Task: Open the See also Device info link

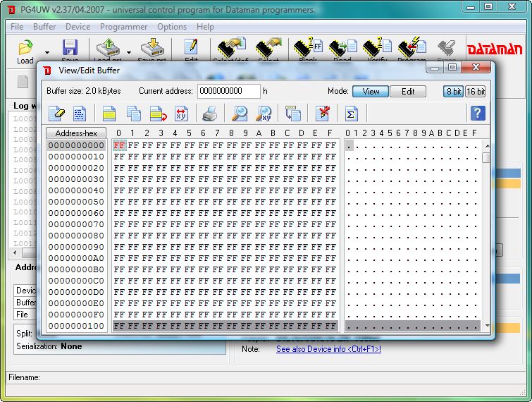Action: click(328, 349)
